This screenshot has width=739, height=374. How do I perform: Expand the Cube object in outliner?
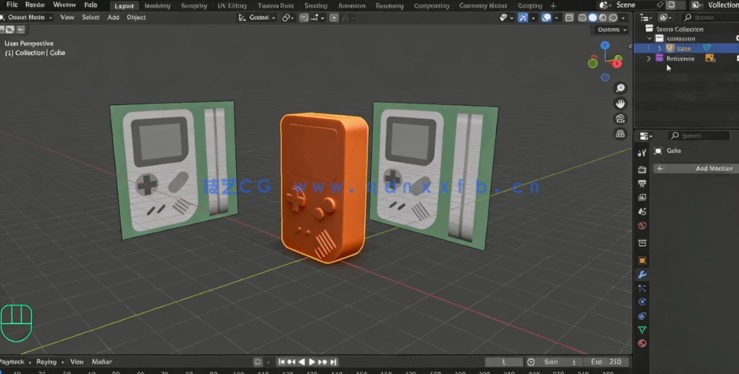pos(659,49)
